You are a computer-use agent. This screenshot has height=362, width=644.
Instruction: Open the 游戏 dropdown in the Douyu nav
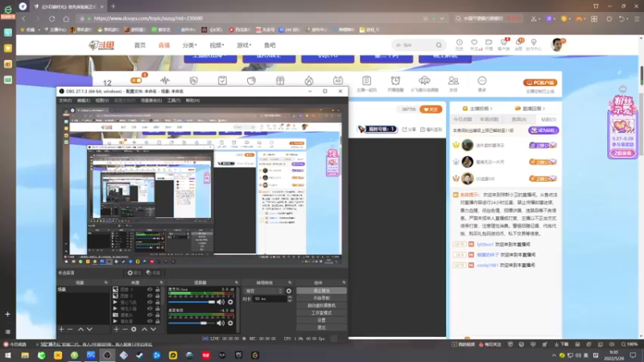[244, 45]
